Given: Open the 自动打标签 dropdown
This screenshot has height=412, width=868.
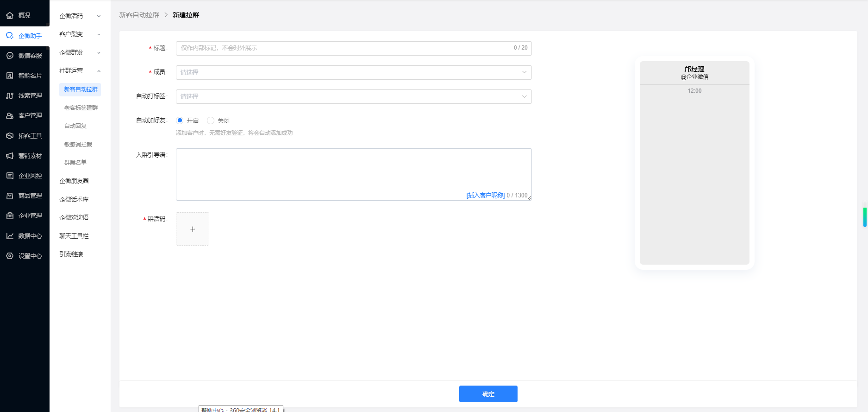Looking at the screenshot, I should point(353,96).
